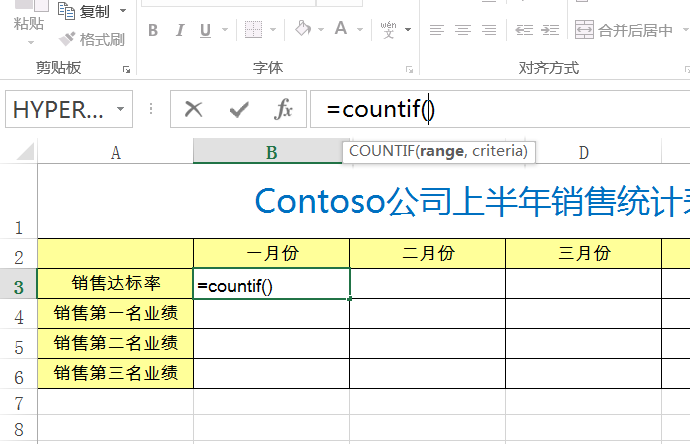Click the Name Box showing HYPER...

click(59, 109)
